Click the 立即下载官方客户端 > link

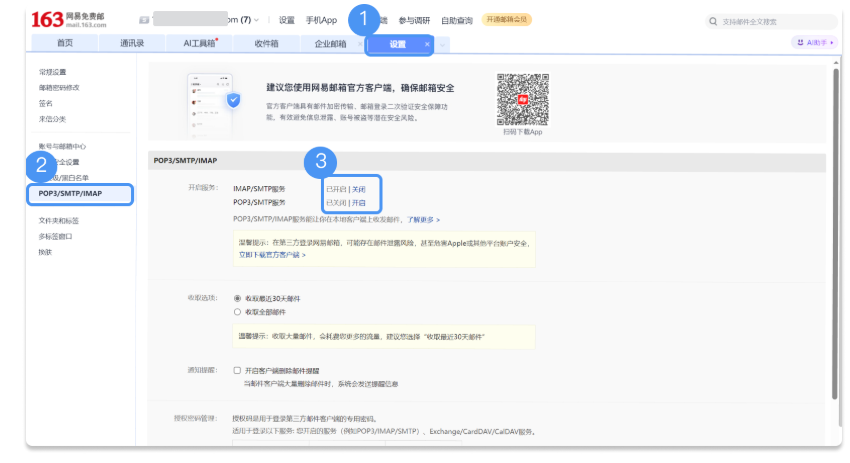[x=272, y=255]
